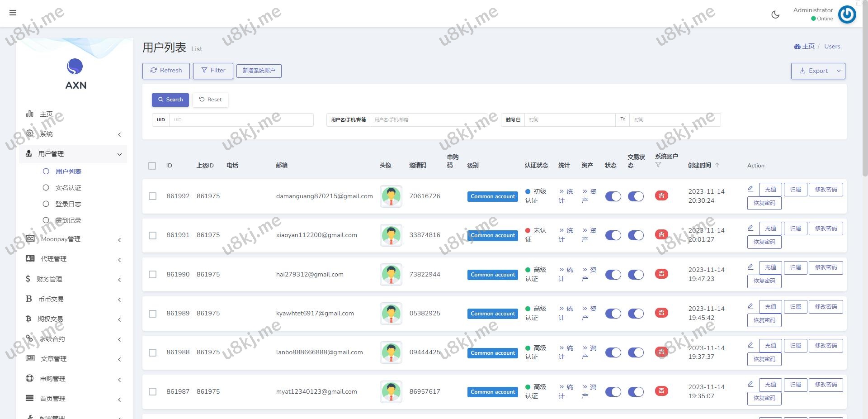The width and height of the screenshot is (868, 419).
Task: Select checkbox for user 861991
Action: tap(153, 235)
